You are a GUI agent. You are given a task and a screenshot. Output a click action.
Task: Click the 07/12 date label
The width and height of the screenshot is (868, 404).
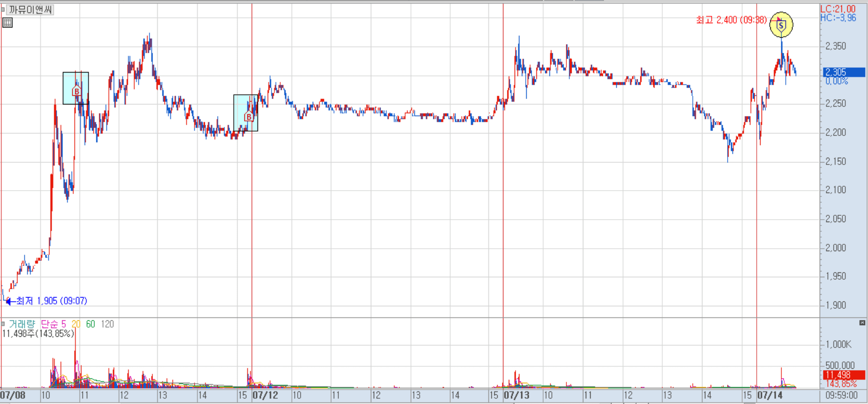pyautogui.click(x=265, y=395)
